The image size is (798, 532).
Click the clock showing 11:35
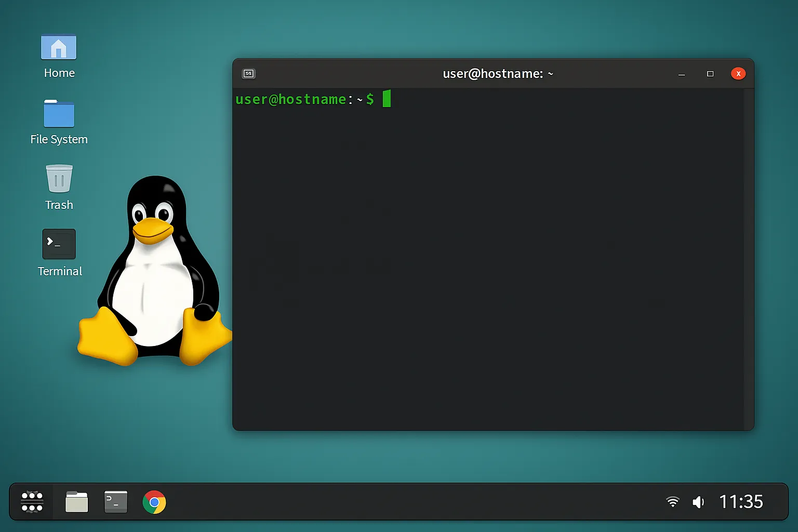[x=741, y=502]
